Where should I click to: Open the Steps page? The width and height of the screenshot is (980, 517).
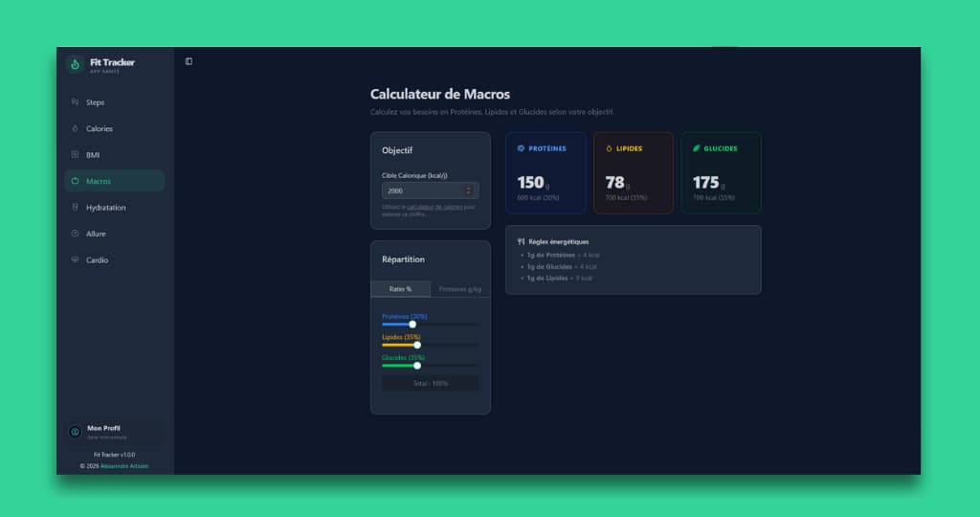point(115,101)
